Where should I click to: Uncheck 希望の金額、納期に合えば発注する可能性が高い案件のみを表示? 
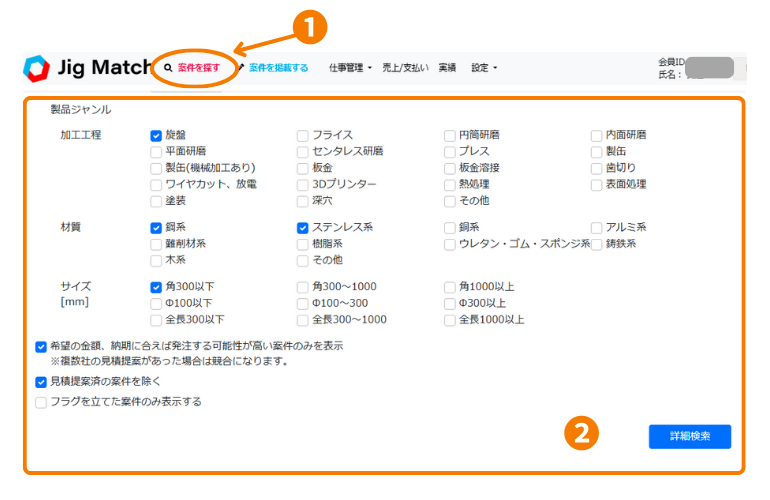click(x=41, y=347)
